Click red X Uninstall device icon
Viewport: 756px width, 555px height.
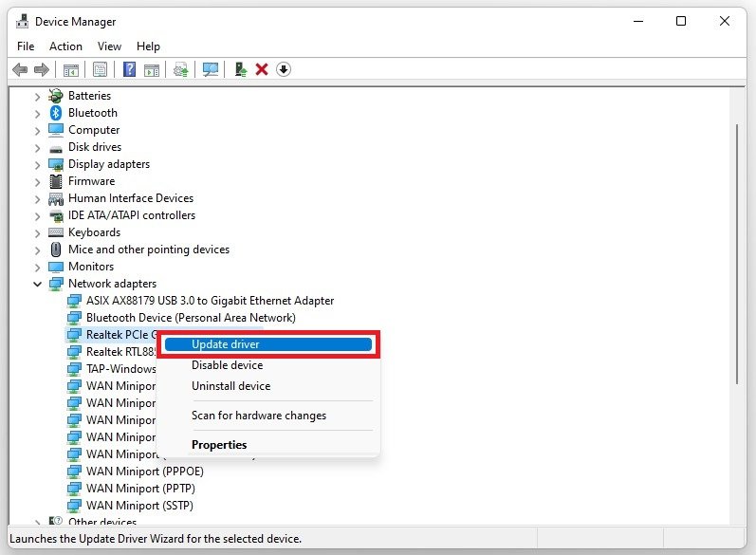(x=262, y=70)
